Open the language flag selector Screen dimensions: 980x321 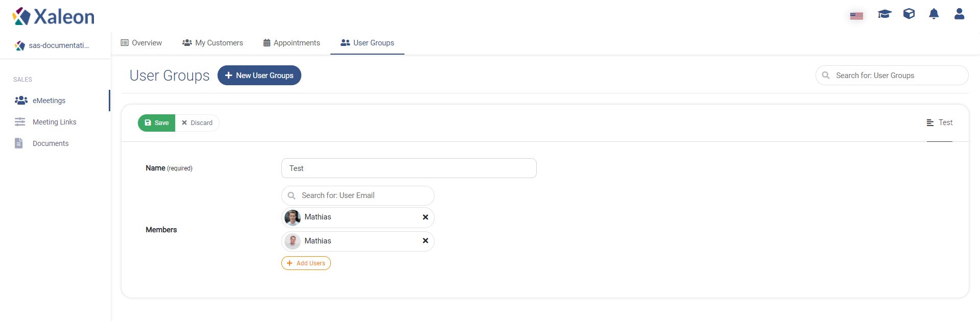[856, 16]
